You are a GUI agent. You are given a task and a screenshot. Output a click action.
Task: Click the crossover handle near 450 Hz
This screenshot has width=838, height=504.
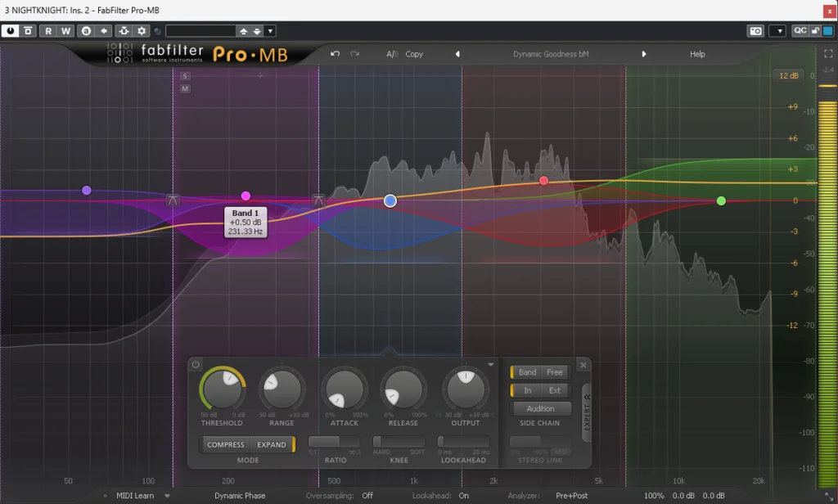(318, 201)
